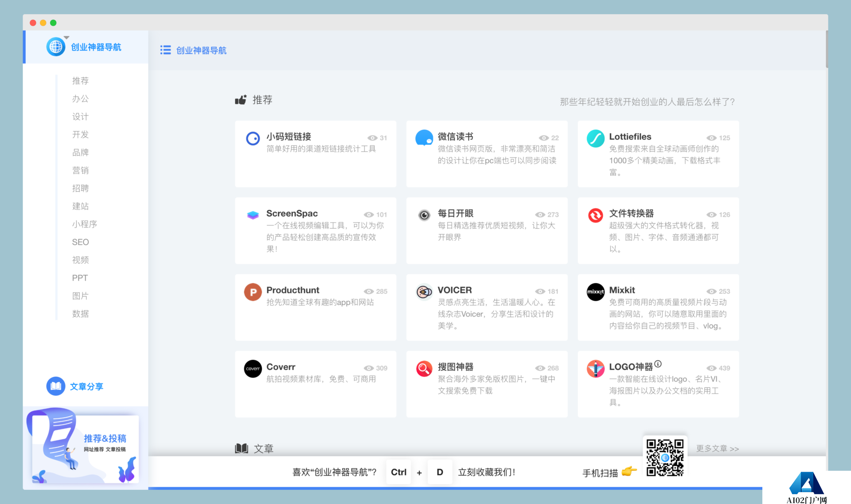Click the 搜图神器 red magnifier icon
851x504 pixels.
424,369
